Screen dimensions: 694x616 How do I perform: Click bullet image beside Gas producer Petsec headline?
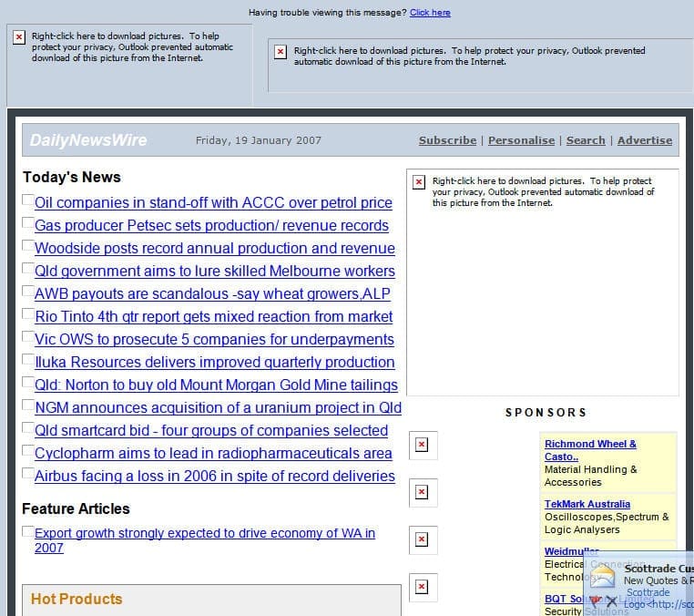(28, 222)
